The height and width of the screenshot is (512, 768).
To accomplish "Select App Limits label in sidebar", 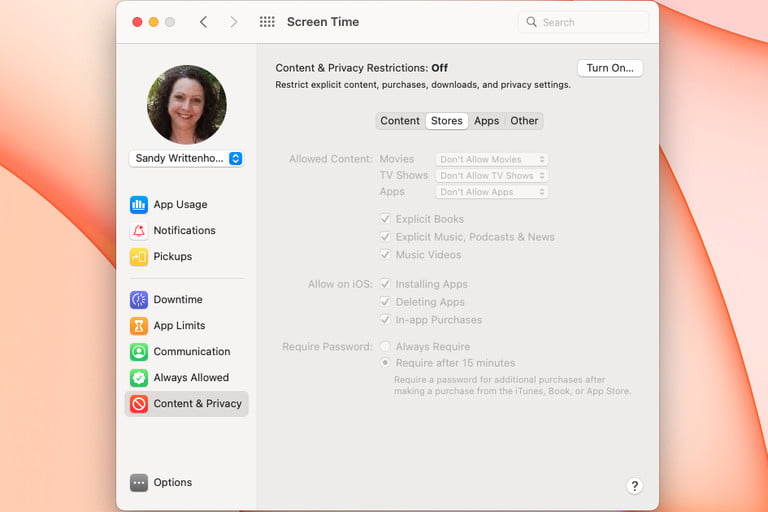I will (x=179, y=325).
